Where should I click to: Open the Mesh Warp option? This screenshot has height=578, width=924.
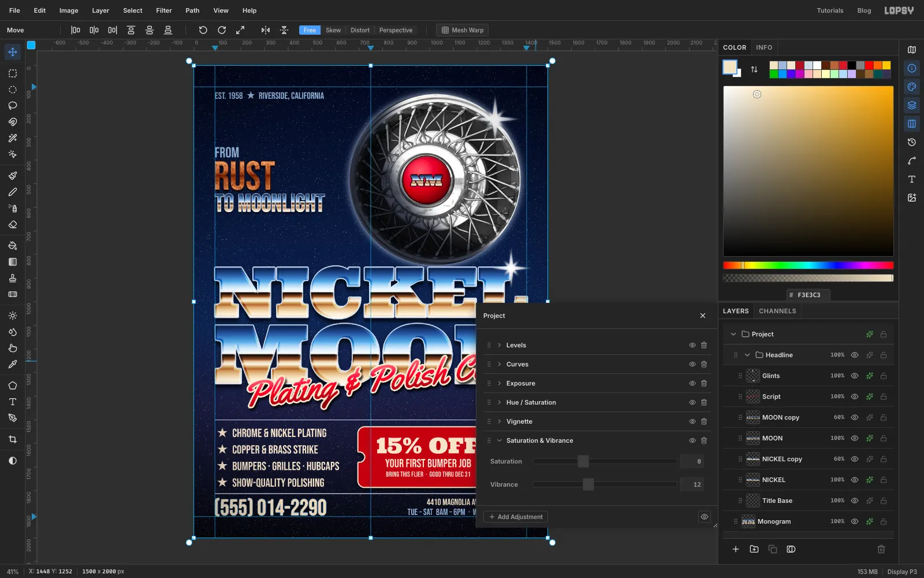click(x=462, y=30)
